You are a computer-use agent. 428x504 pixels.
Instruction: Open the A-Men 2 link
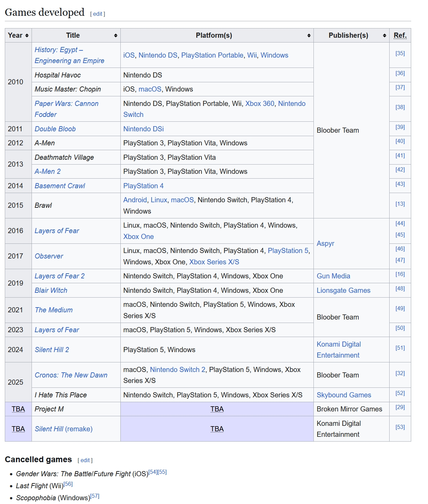click(48, 171)
